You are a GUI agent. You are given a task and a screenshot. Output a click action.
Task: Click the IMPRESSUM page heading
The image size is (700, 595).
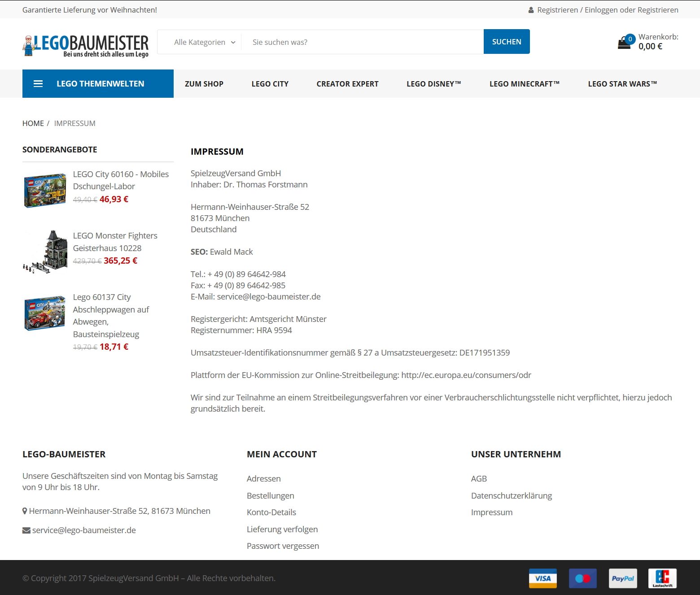(217, 152)
